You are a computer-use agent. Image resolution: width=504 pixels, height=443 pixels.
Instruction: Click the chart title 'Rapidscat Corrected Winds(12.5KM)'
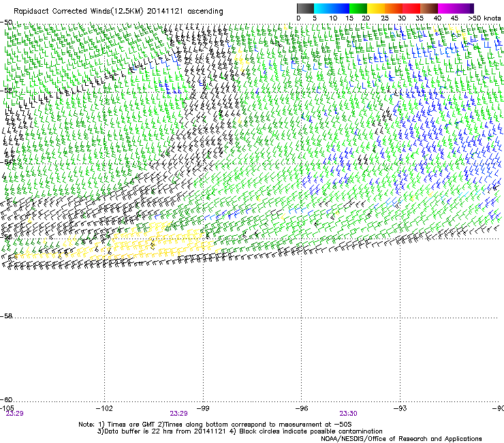pos(78,12)
